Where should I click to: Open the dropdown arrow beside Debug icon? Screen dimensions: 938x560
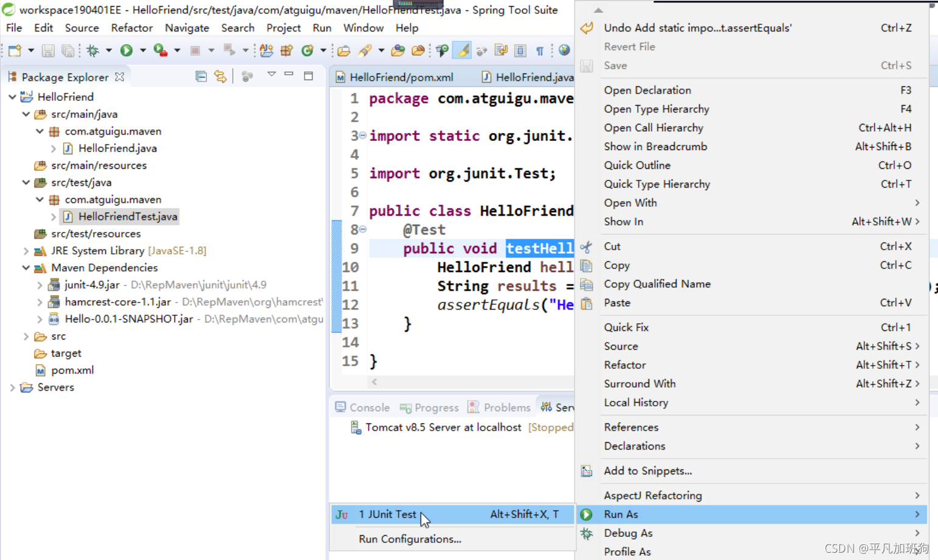tap(109, 50)
